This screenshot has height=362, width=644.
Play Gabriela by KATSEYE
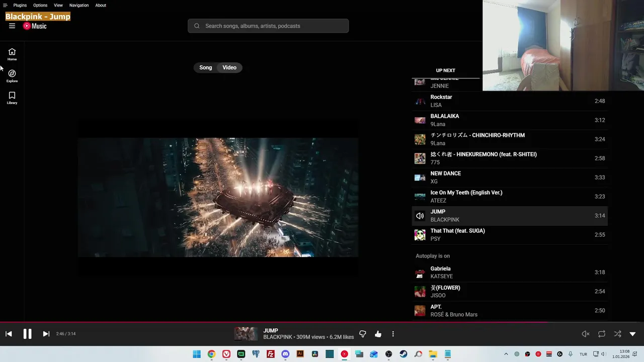(510, 273)
